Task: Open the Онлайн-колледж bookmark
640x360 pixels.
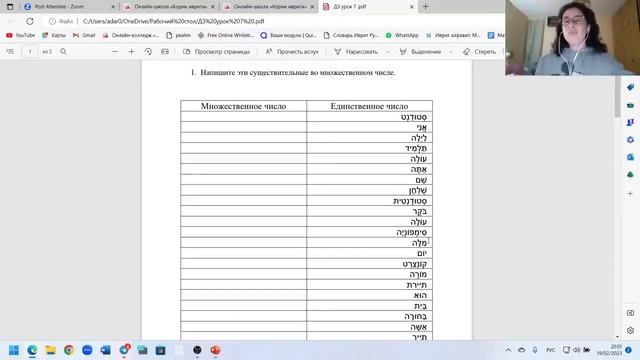Action: 131,36
